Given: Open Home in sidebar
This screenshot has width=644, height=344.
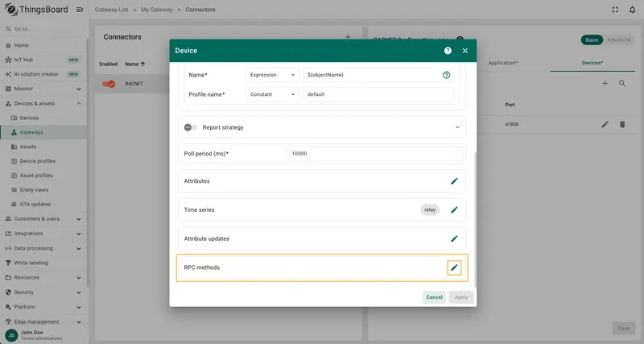Looking at the screenshot, I should (43, 45).
